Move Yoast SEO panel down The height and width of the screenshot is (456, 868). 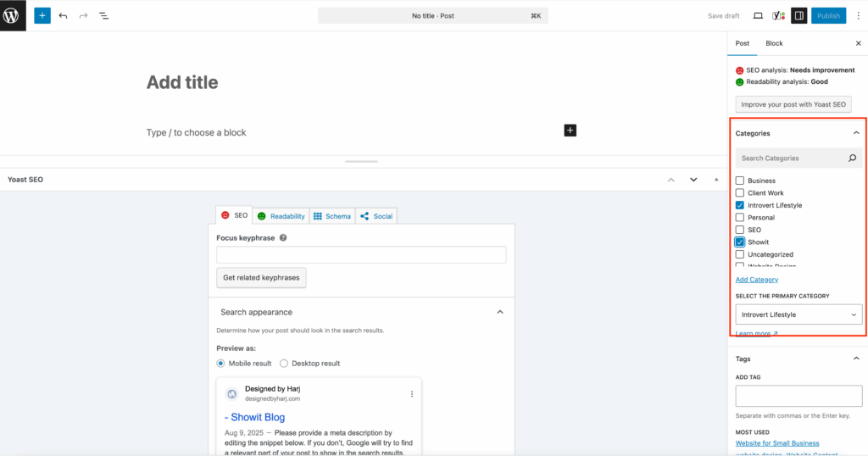(693, 180)
